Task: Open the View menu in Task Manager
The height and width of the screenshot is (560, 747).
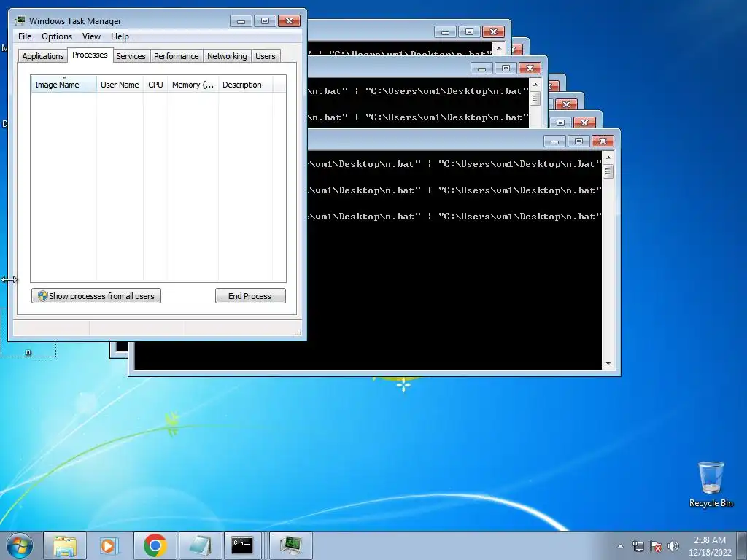Action: (x=91, y=36)
